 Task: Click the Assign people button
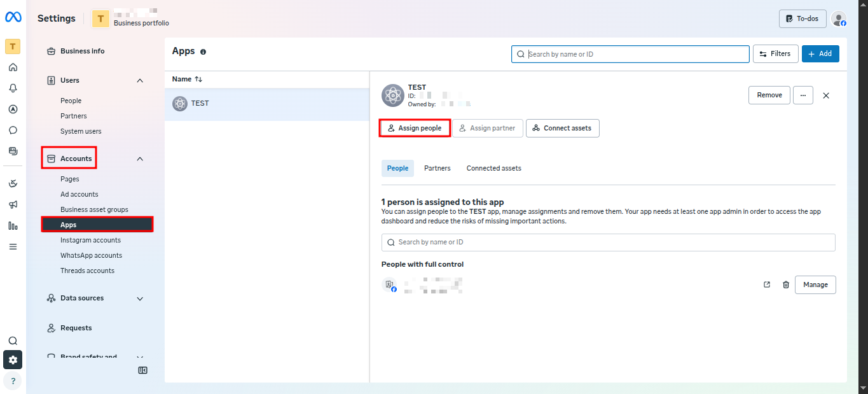click(415, 128)
